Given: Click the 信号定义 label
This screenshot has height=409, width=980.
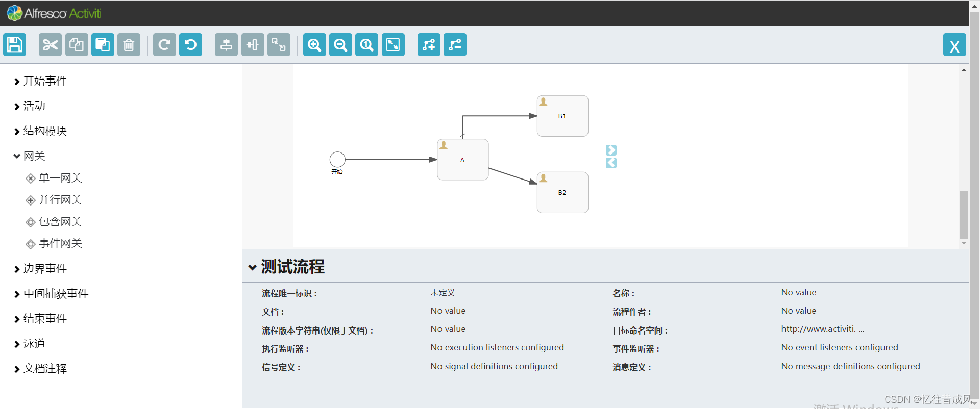Looking at the screenshot, I should pyautogui.click(x=281, y=367).
